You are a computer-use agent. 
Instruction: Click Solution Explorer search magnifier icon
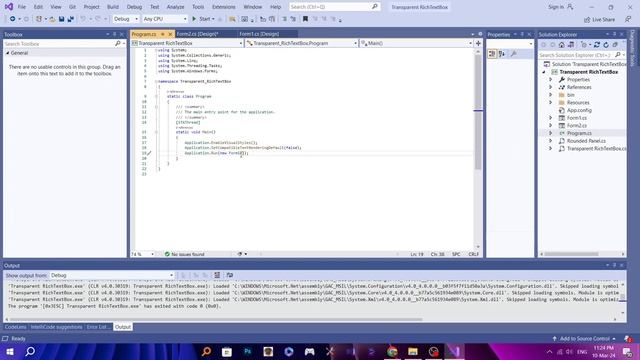pos(618,55)
